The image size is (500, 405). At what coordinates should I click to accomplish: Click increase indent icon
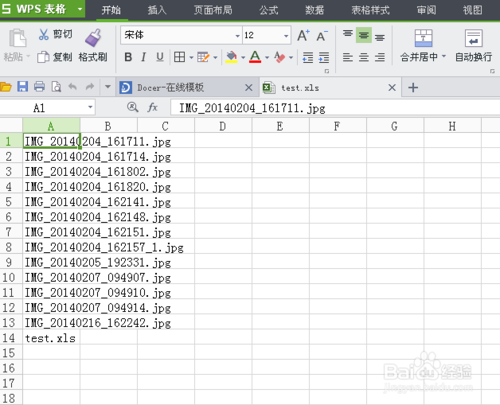[324, 57]
